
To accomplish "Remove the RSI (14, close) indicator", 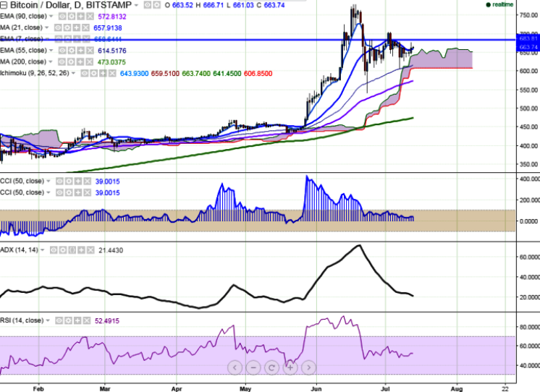I will (x=87, y=320).
